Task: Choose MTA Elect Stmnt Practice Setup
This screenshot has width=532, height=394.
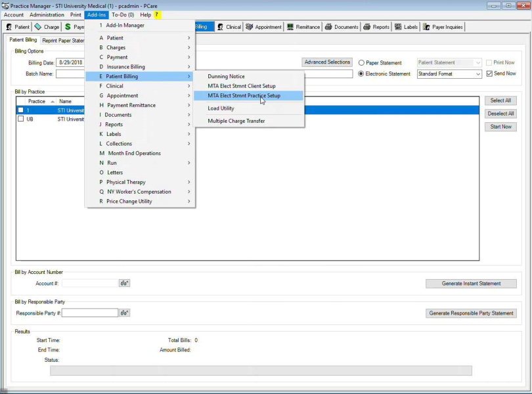Action: pyautogui.click(x=244, y=96)
